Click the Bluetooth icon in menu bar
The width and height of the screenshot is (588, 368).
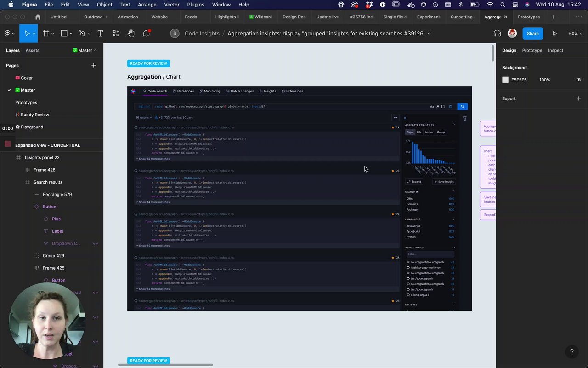(x=461, y=5)
